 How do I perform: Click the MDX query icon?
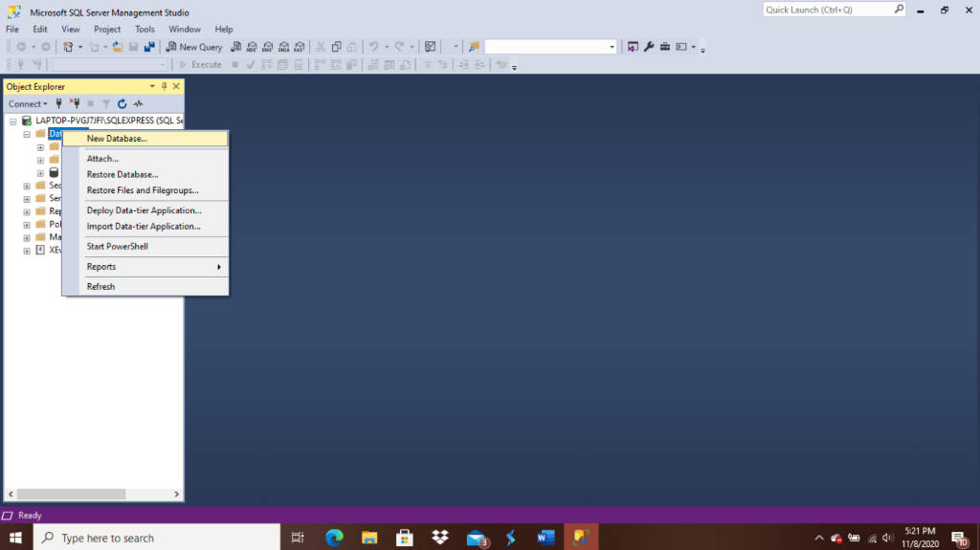252,47
